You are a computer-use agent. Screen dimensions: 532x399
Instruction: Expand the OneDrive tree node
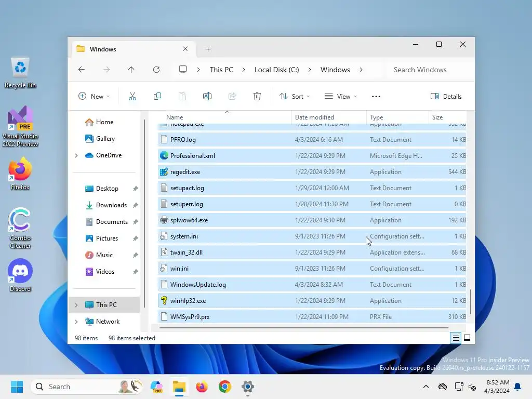[x=76, y=155]
